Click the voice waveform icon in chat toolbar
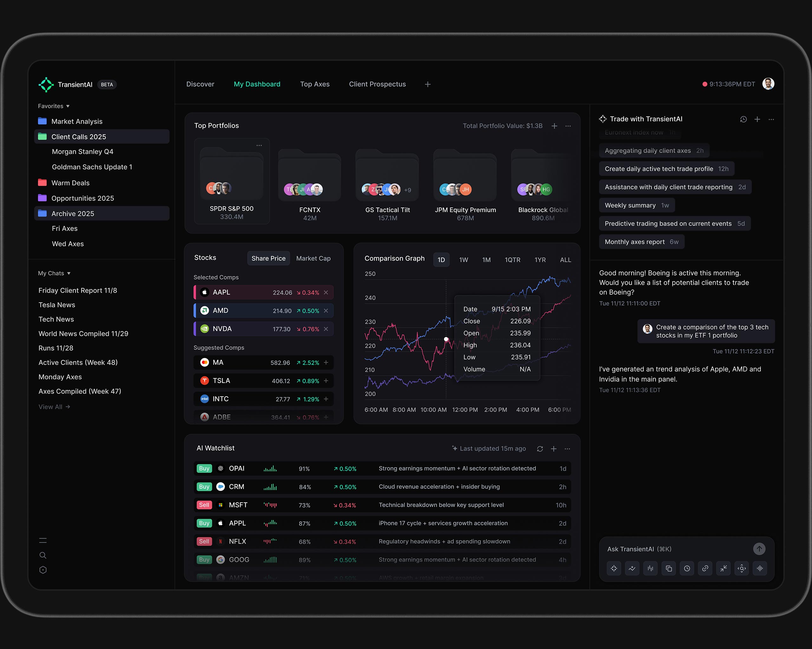This screenshot has height=649, width=812. pos(760,568)
